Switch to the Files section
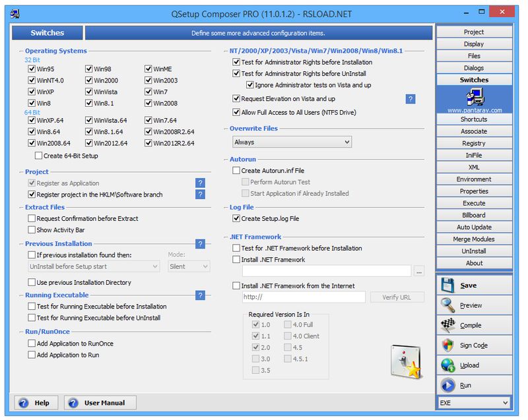Viewport: 528px width, 420px height. tap(474, 56)
